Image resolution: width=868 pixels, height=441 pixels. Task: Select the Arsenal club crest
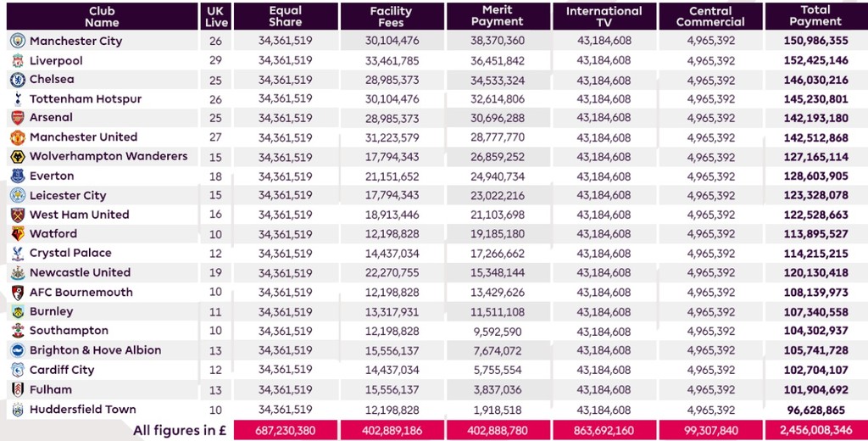tap(17, 118)
